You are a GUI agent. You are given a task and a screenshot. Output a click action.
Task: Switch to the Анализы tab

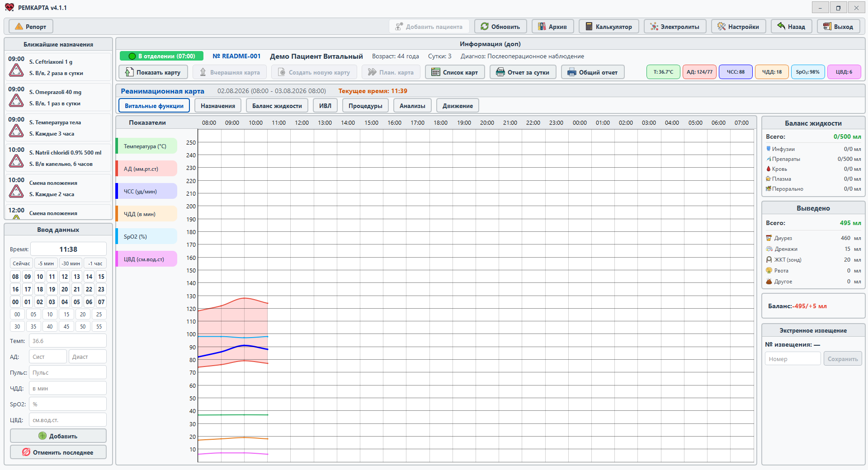pos(412,106)
